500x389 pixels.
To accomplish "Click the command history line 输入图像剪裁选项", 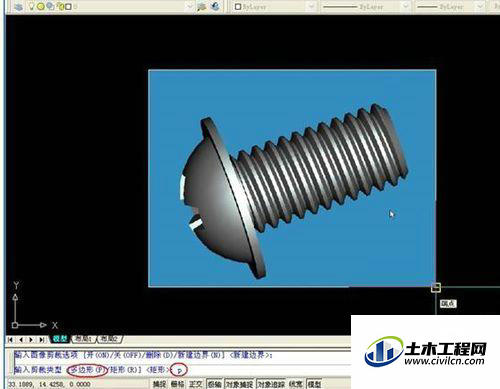I will click(x=143, y=355).
